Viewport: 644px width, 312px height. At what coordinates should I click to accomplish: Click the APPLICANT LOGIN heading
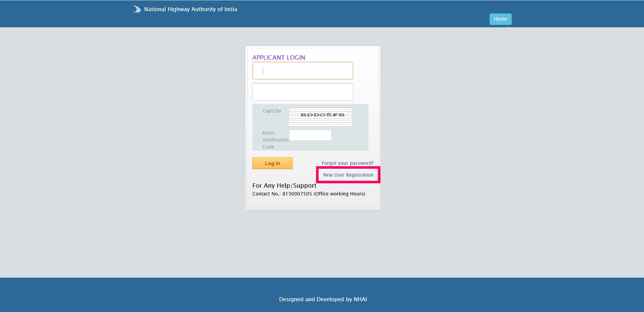pos(279,57)
